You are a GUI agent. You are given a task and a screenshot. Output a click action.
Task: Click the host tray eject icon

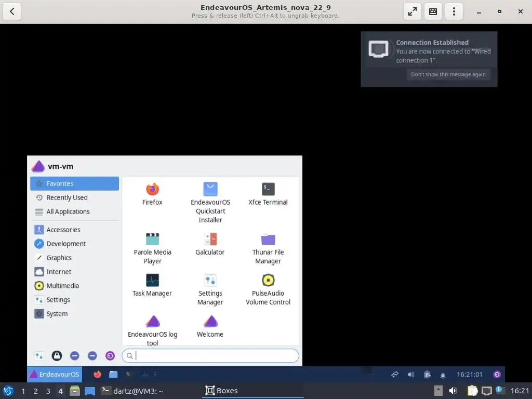coord(438,391)
